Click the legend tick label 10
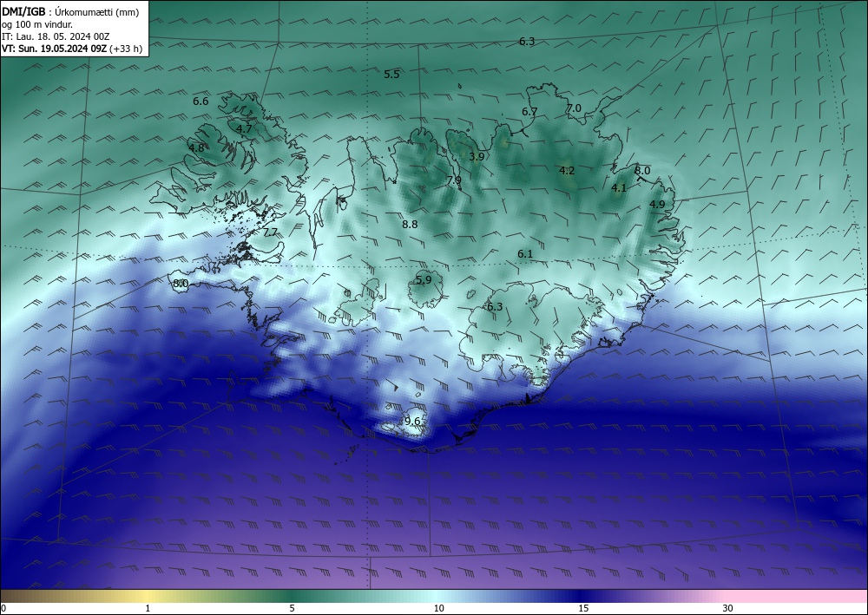The width and height of the screenshot is (868, 615). coord(439,609)
